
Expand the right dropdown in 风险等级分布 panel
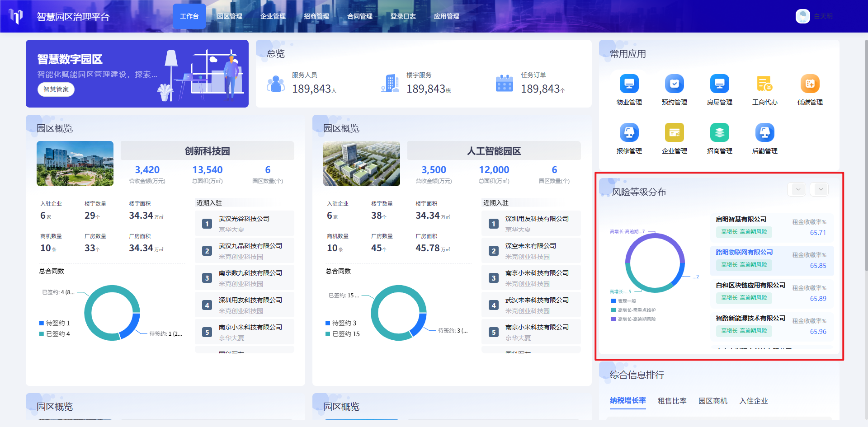coord(821,189)
